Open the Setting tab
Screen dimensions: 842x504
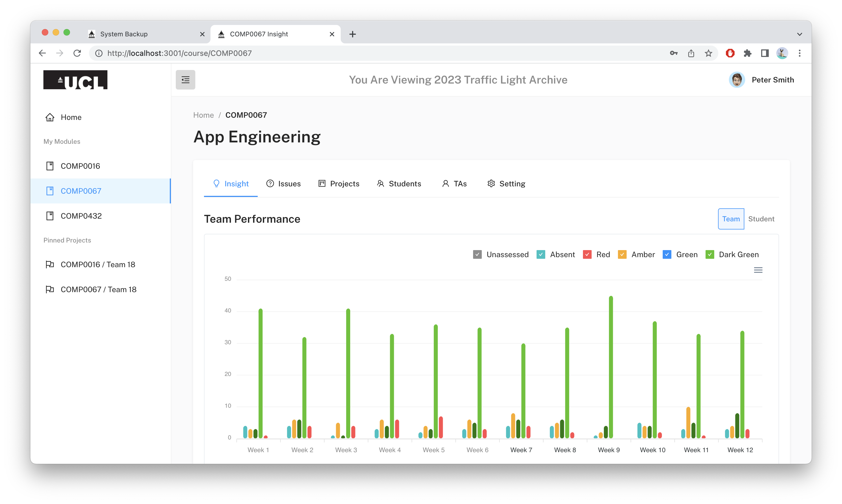click(506, 184)
